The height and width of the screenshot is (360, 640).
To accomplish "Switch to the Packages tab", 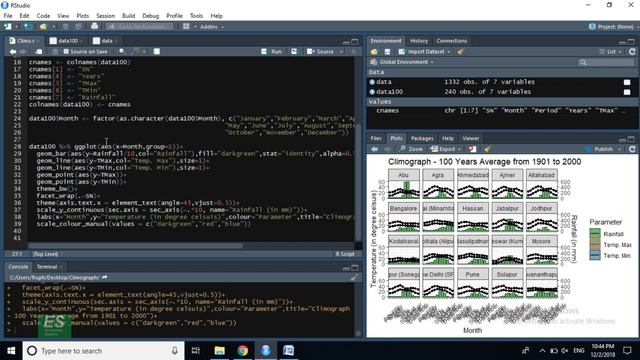I will tap(422, 138).
